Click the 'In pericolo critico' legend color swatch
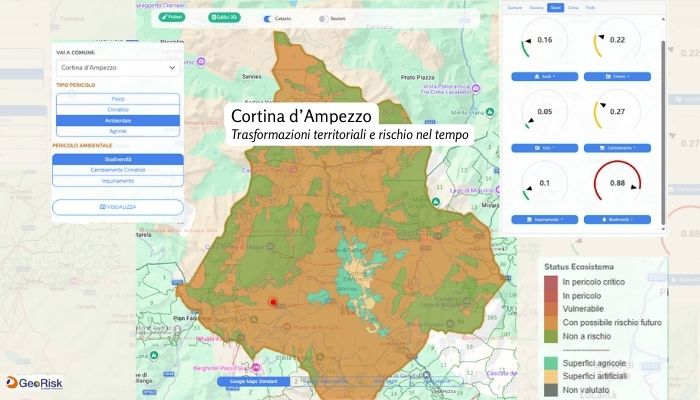 tap(550, 283)
